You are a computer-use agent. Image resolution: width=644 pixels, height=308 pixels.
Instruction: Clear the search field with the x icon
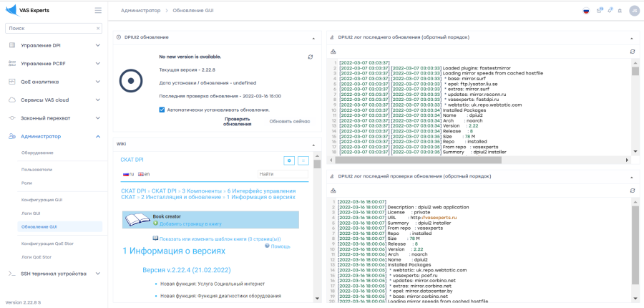tap(98, 29)
